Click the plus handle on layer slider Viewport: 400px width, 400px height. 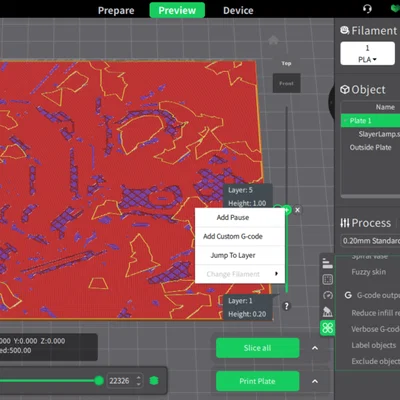[x=287, y=210]
